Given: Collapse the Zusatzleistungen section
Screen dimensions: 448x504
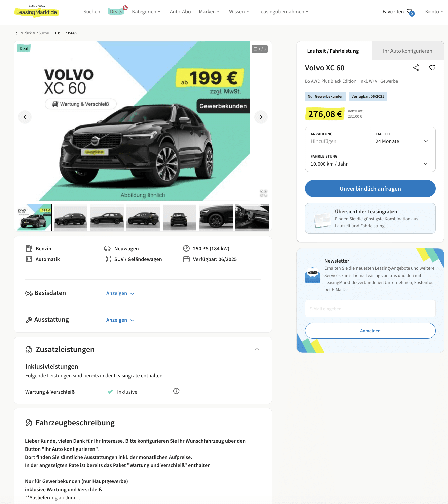Looking at the screenshot, I should pos(257,349).
